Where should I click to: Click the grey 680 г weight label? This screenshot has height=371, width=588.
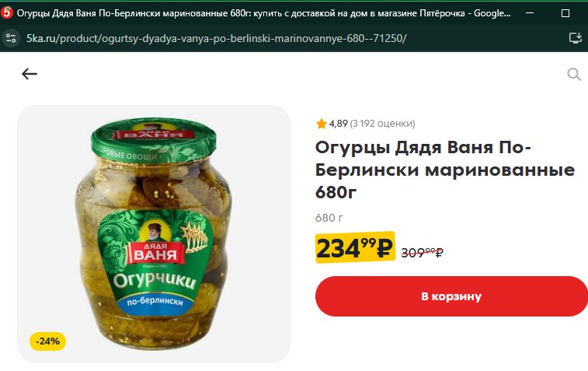click(329, 218)
